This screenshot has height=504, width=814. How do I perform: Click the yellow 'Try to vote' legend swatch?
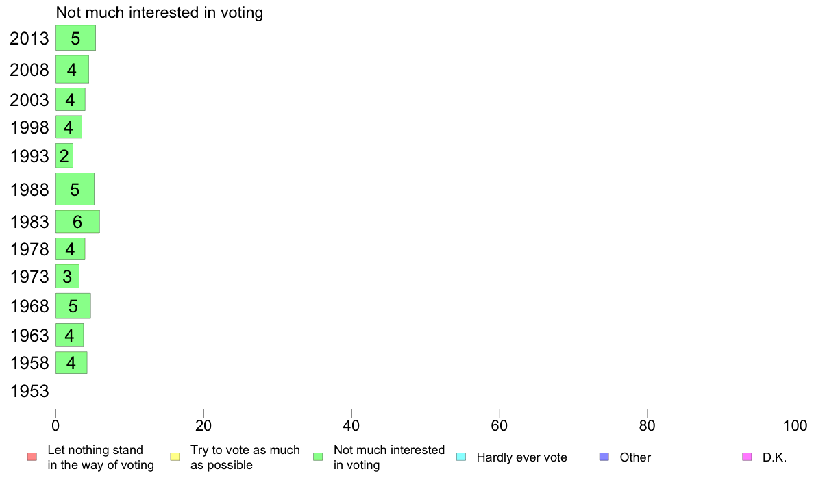(x=175, y=457)
